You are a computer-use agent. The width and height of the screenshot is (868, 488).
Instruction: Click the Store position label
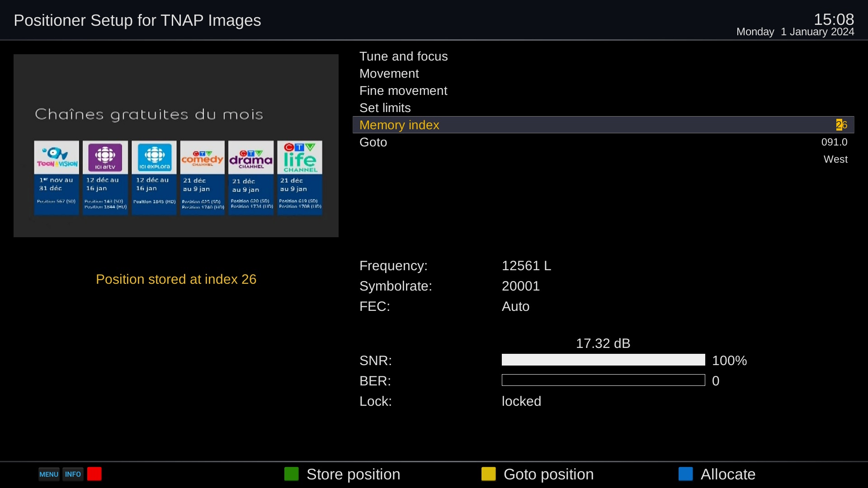(x=353, y=474)
